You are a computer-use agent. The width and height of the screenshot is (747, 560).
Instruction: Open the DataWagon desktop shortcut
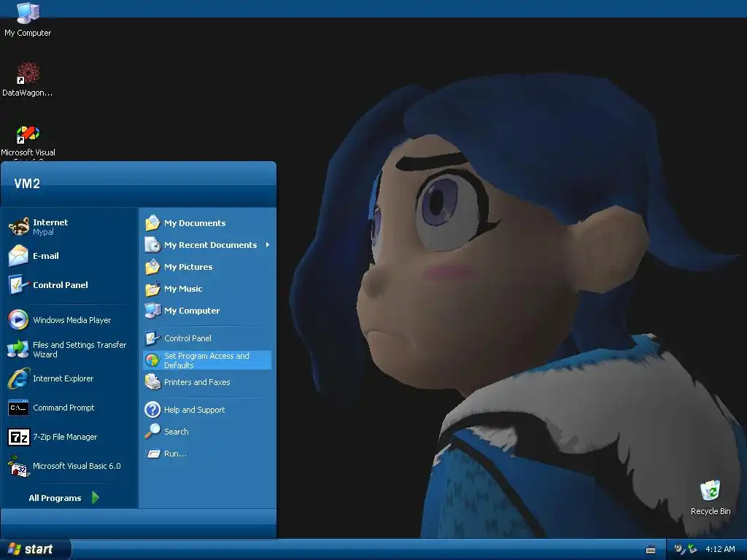pos(28,73)
